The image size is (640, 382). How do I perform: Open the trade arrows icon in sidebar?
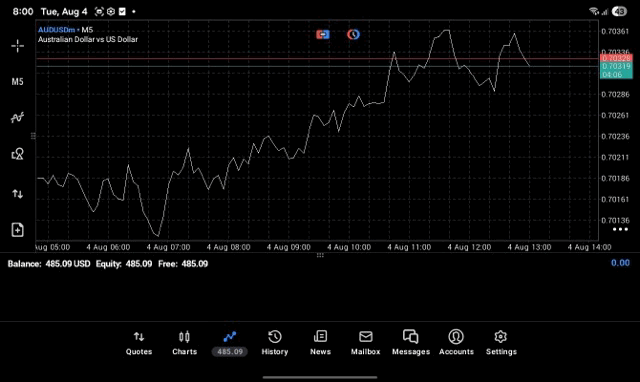click(x=18, y=193)
